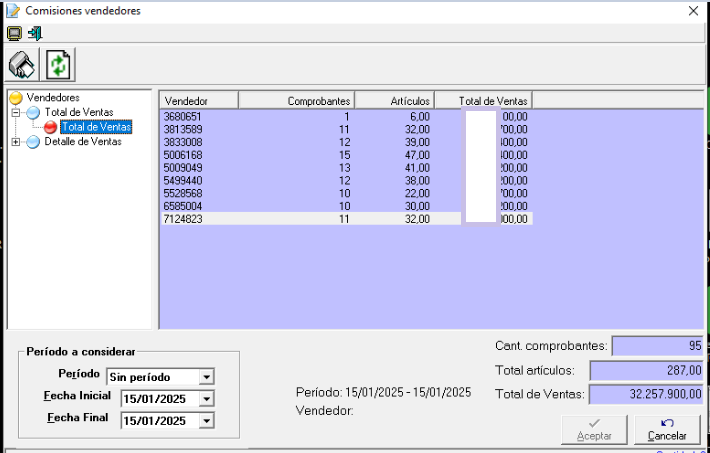Viewport: 710px width, 453px height.
Task: Close the Comisiones vendedores window
Action: pos(693,11)
